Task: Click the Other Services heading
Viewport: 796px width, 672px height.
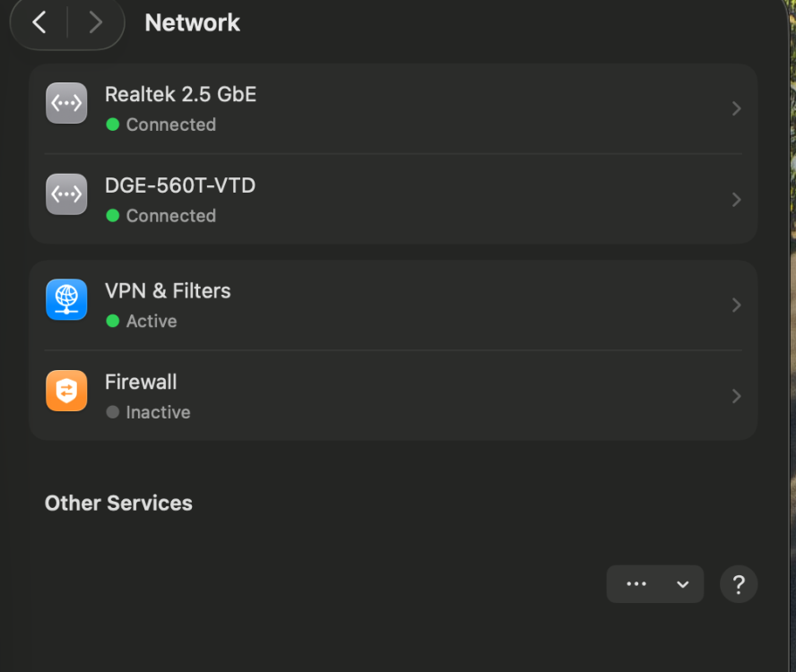Action: (118, 503)
